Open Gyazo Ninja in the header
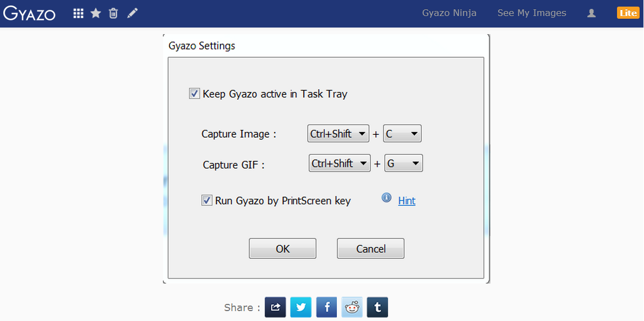This screenshot has height=321, width=644. (449, 13)
